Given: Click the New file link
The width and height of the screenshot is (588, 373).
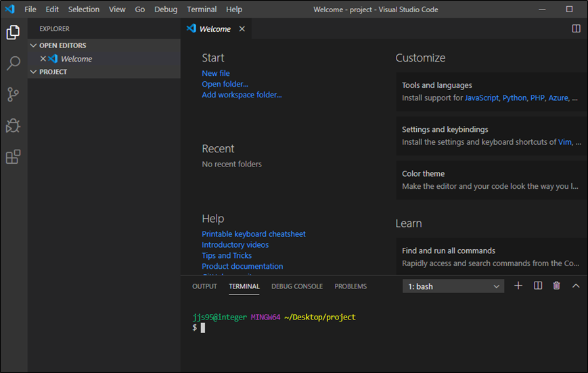Looking at the screenshot, I should click(x=216, y=73).
